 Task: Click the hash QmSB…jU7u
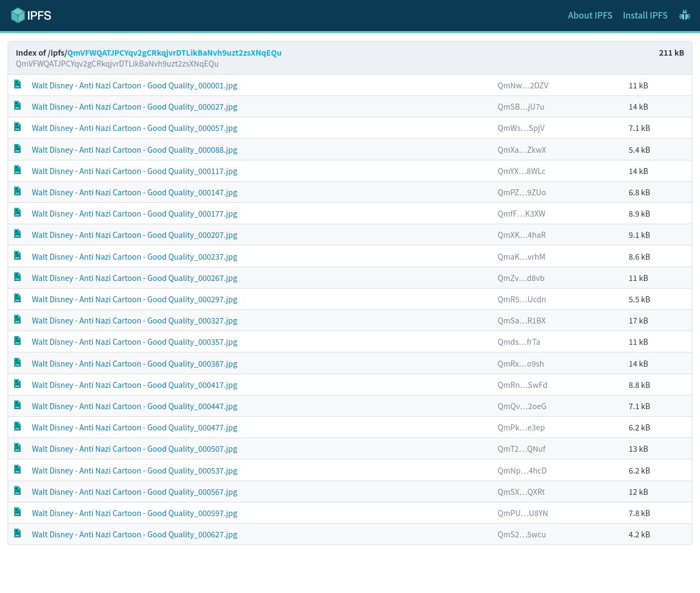tap(521, 107)
